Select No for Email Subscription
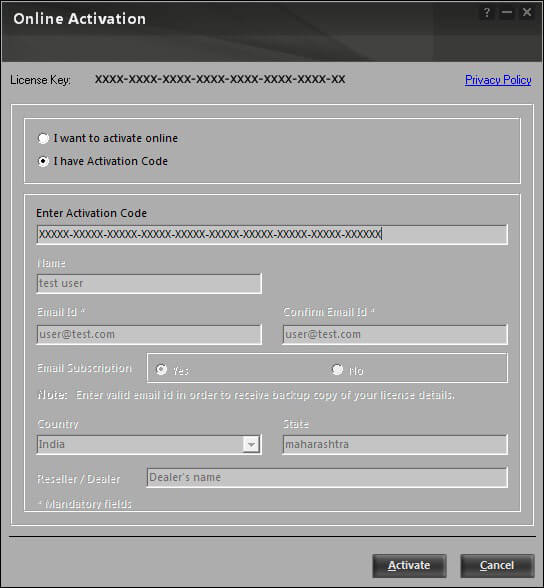The image size is (544, 588). tap(337, 369)
